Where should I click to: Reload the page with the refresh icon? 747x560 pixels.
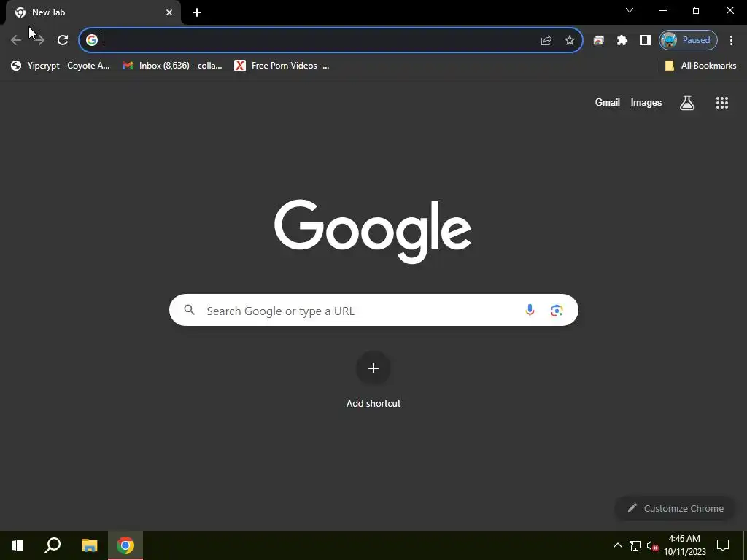click(x=63, y=40)
